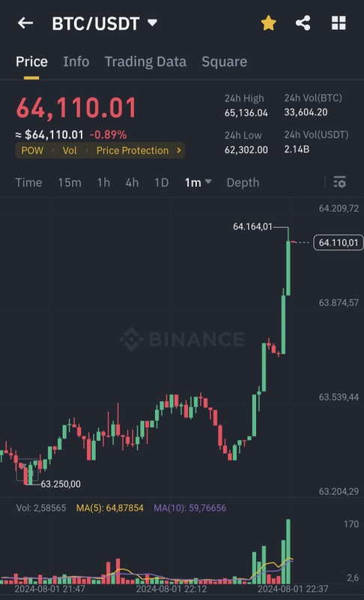Screen dimensions: 364x600
Task: Open the Square tab
Action: pyautogui.click(x=224, y=61)
